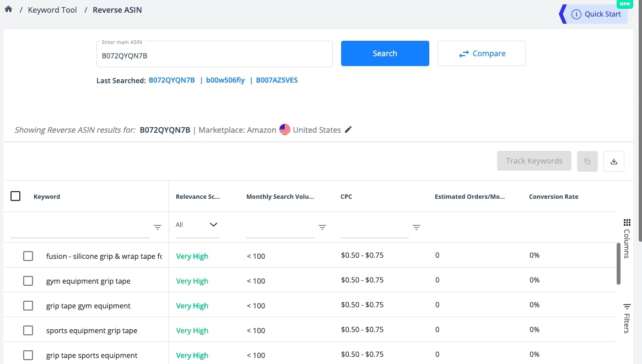Open Keyword Tool breadcrumb link
This screenshot has height=364, width=642.
click(52, 10)
